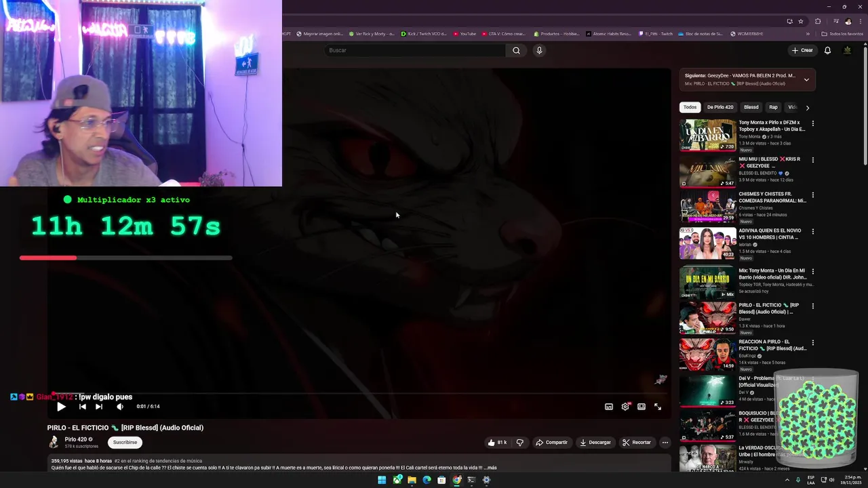Click the YouTube search magnifier button
Image resolution: width=868 pixels, height=488 pixels.
pos(516,50)
